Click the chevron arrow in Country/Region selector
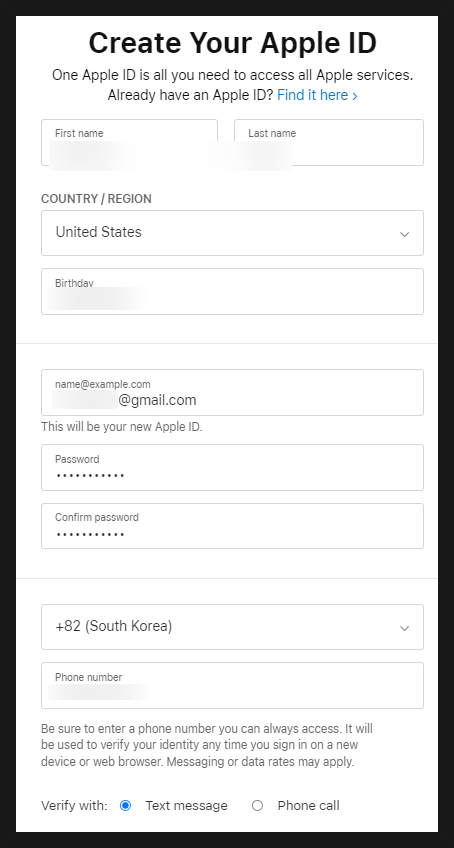The image size is (454, 848). click(404, 234)
